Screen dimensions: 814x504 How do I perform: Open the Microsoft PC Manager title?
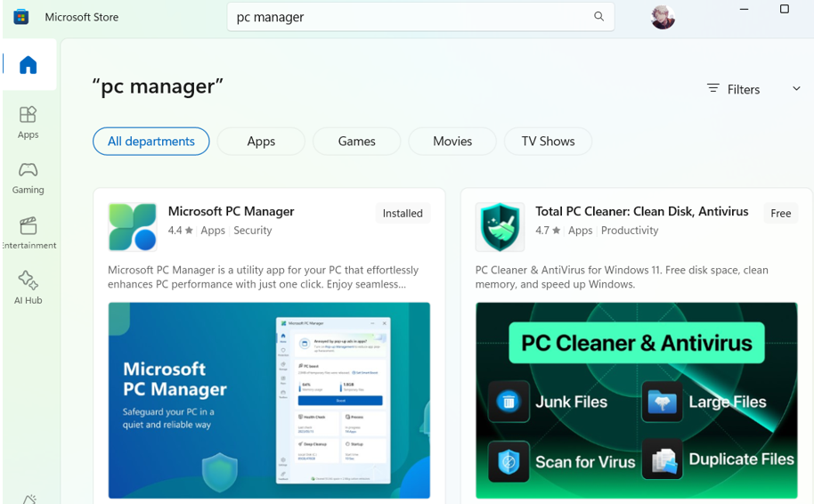pos(231,211)
